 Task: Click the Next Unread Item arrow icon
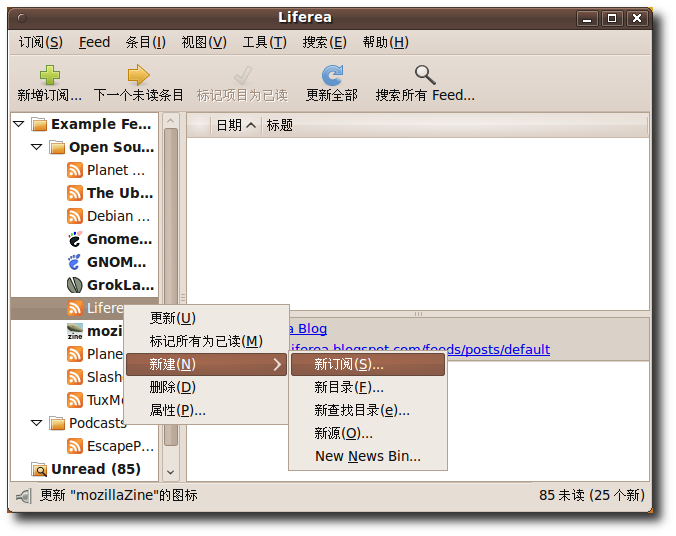[138, 75]
